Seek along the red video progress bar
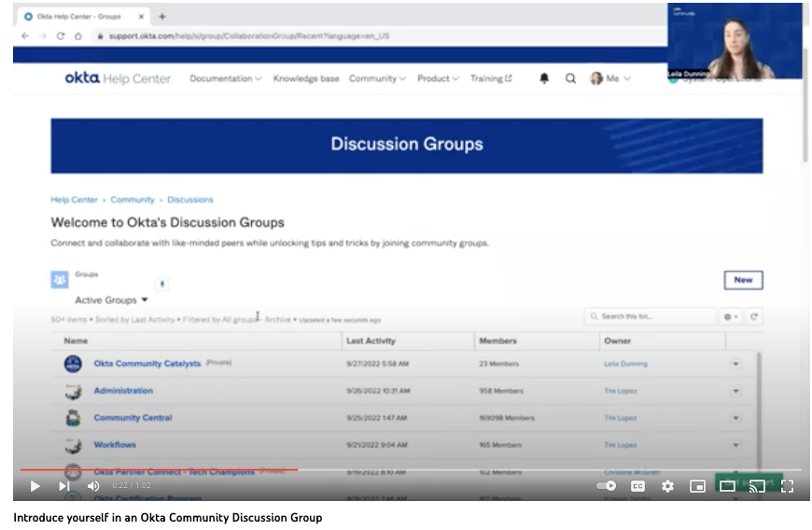This screenshot has width=812, height=530. tap(159, 469)
